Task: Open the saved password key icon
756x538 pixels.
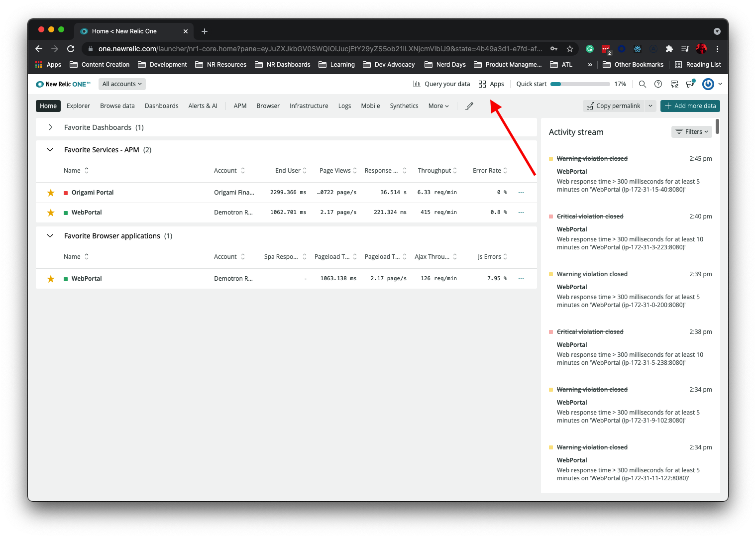Action: pyautogui.click(x=554, y=49)
